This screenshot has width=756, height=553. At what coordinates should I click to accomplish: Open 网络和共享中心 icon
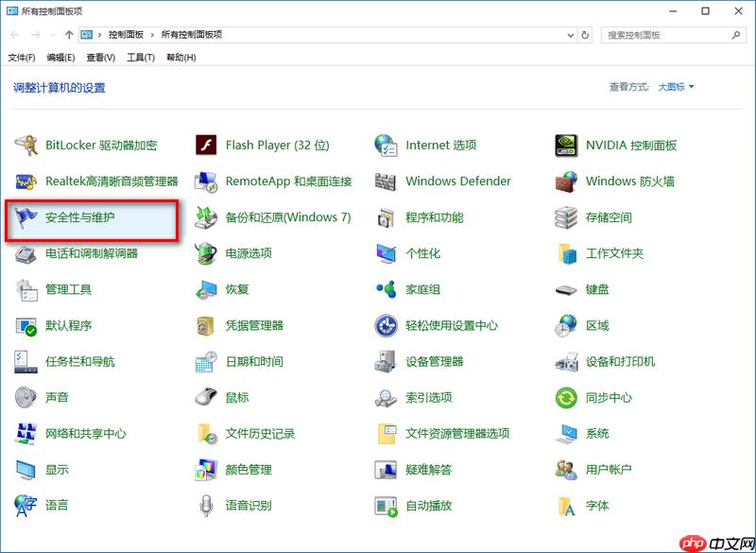26,434
